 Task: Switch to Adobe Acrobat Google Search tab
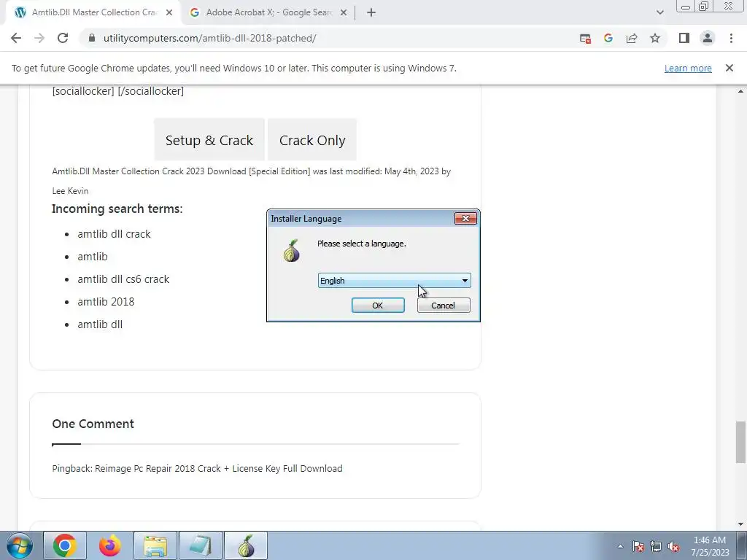tap(268, 12)
